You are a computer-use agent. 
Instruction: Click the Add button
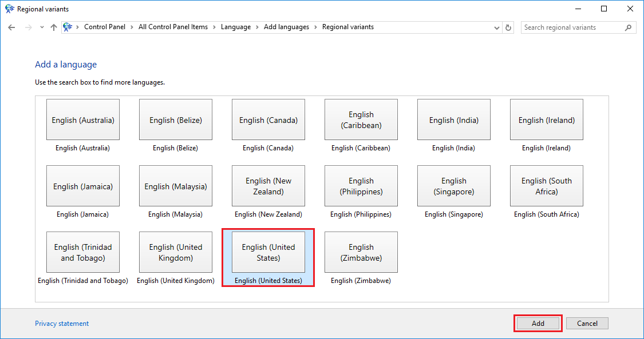pos(538,323)
